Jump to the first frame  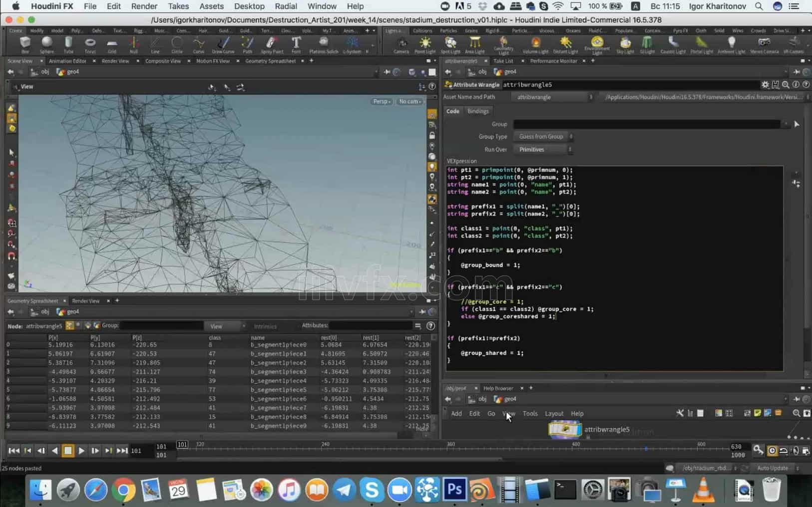click(x=14, y=451)
